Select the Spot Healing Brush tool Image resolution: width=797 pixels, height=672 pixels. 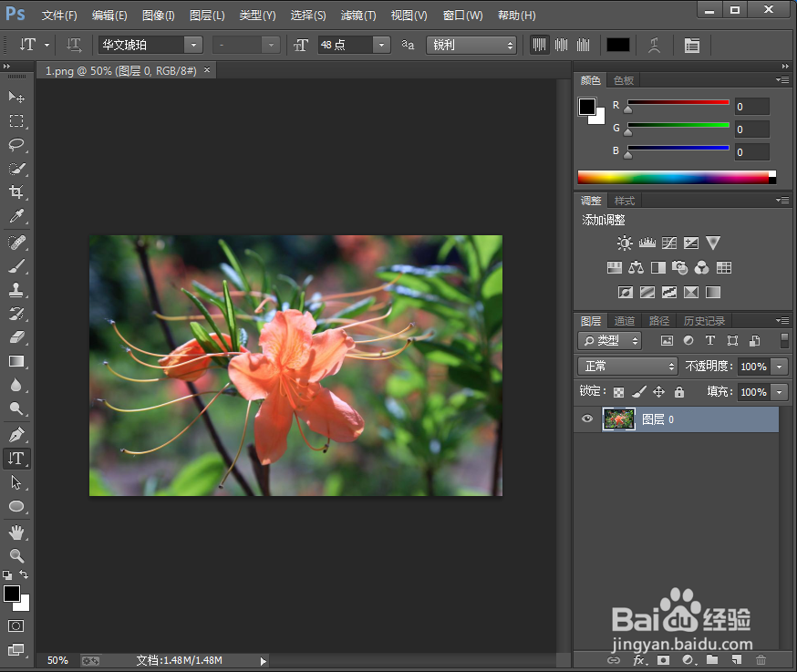point(16,243)
